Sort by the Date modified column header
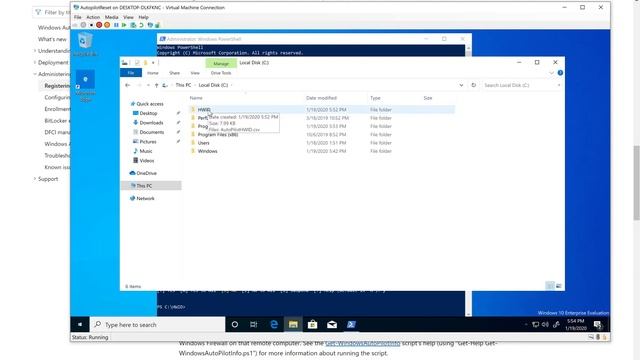This screenshot has height=360, width=640. (x=321, y=98)
